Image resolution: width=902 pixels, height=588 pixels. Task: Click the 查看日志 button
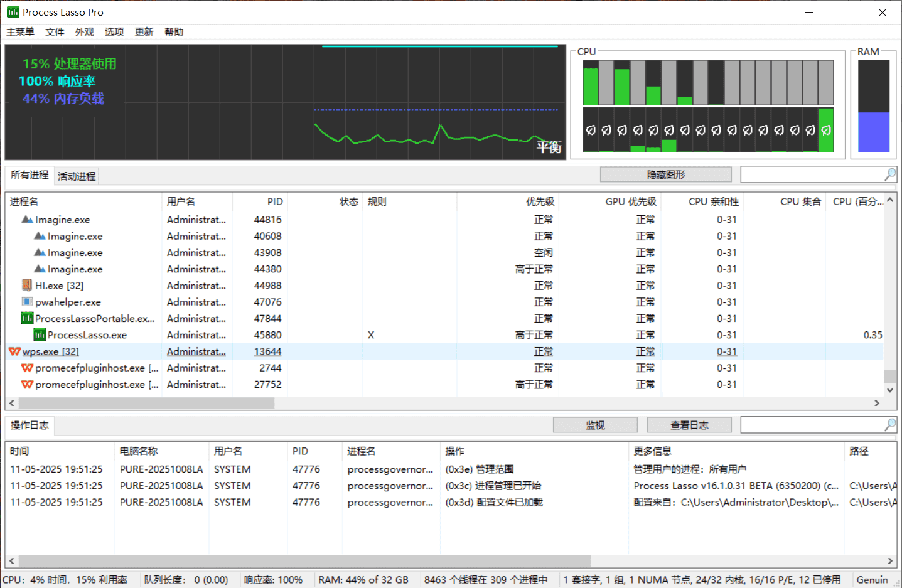(689, 424)
